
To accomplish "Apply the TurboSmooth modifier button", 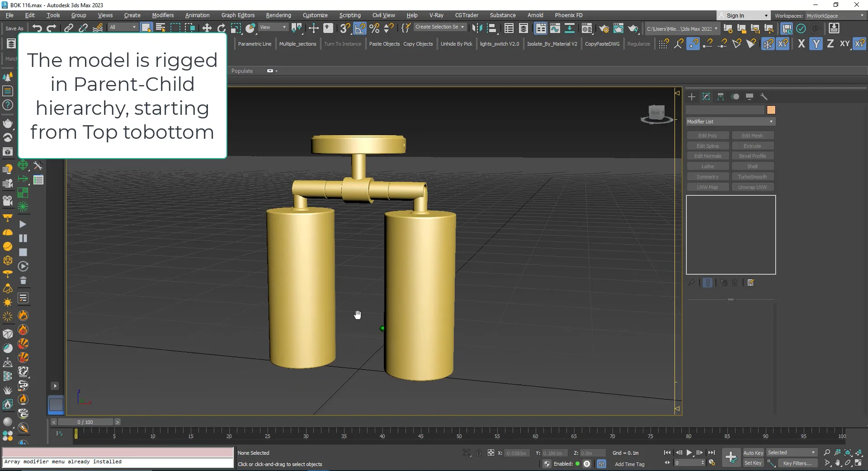I will [x=752, y=176].
